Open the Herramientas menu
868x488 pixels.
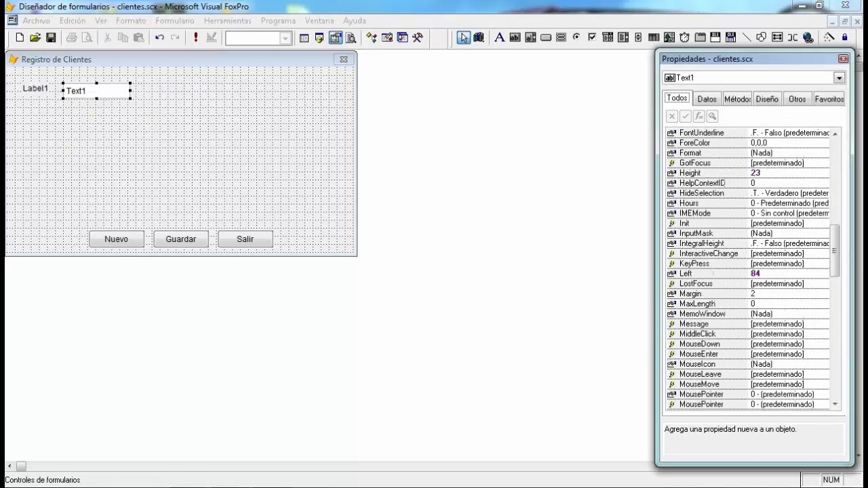coord(228,21)
